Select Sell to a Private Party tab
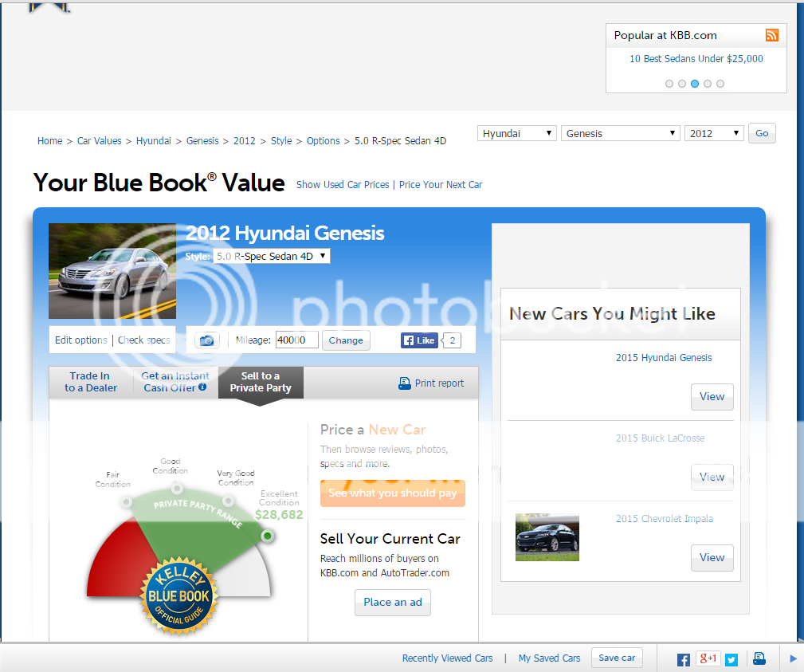 (x=261, y=382)
